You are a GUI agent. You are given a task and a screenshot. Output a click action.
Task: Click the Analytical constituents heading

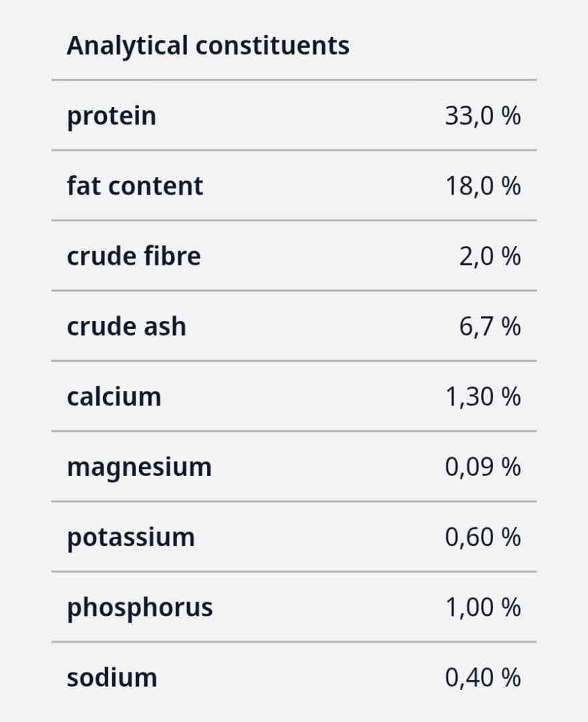point(208,46)
